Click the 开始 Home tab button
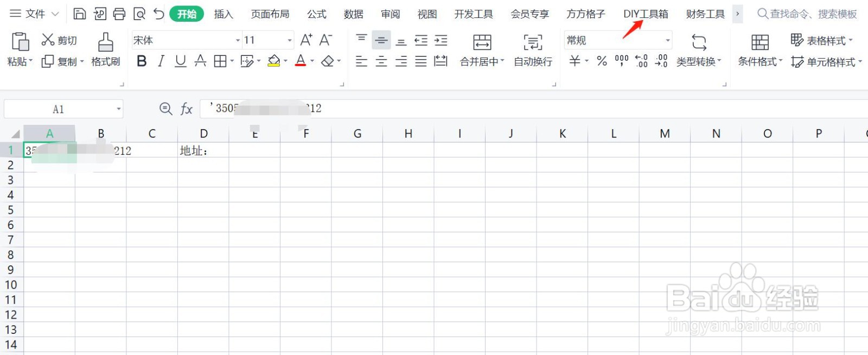This screenshot has height=355, width=868. pos(187,14)
